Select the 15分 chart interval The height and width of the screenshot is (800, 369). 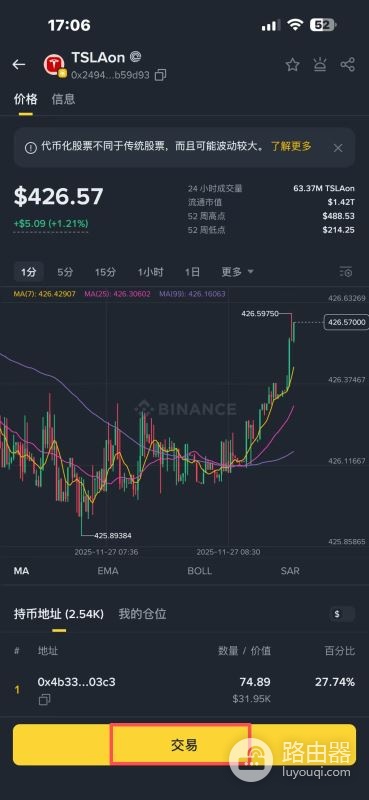point(105,272)
